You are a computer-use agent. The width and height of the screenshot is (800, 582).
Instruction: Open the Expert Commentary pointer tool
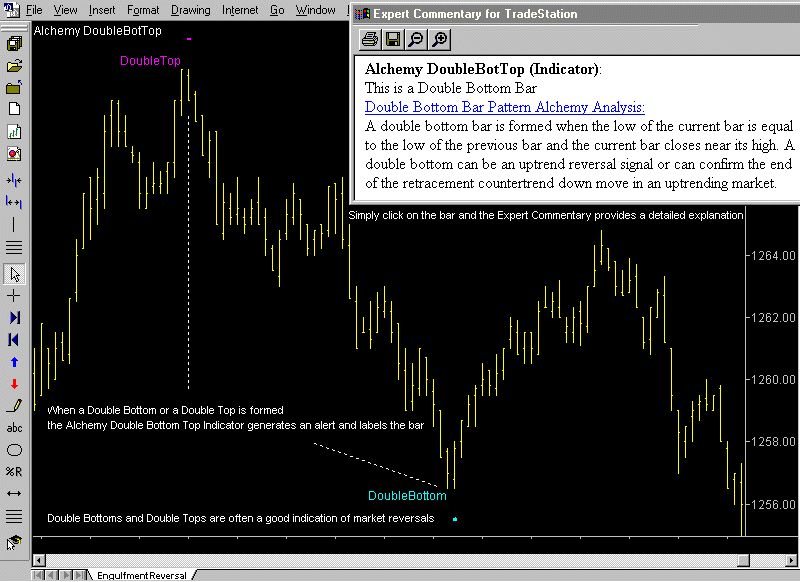pos(14,542)
